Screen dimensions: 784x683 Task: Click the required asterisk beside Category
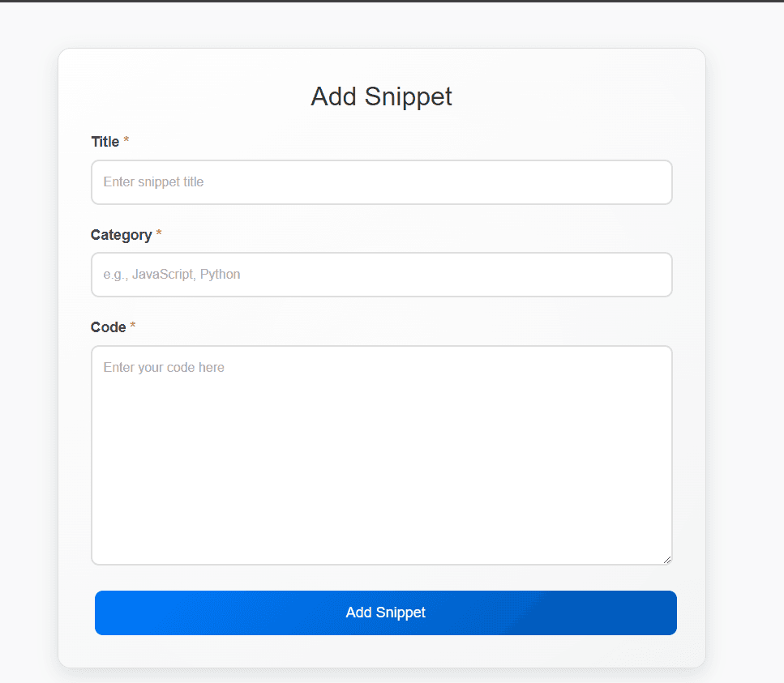point(159,235)
